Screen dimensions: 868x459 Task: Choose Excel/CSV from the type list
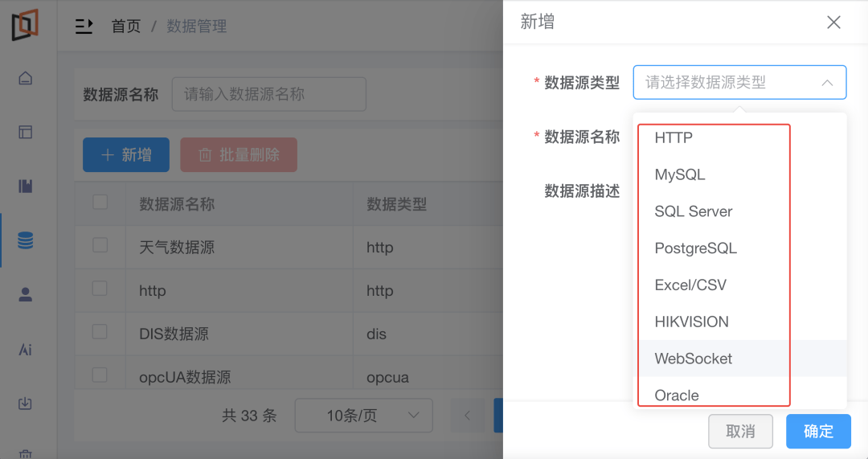point(739,285)
